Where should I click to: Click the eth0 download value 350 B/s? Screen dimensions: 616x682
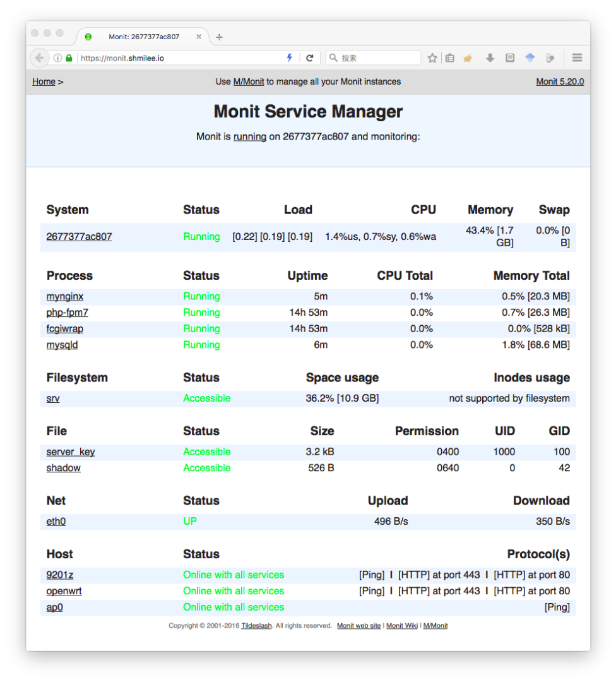pyautogui.click(x=552, y=522)
